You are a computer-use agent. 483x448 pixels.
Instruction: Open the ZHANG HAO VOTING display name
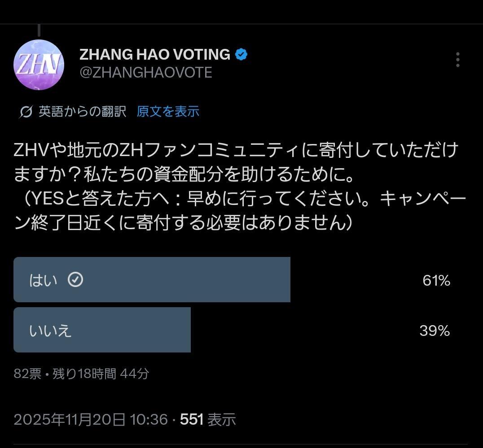(154, 55)
